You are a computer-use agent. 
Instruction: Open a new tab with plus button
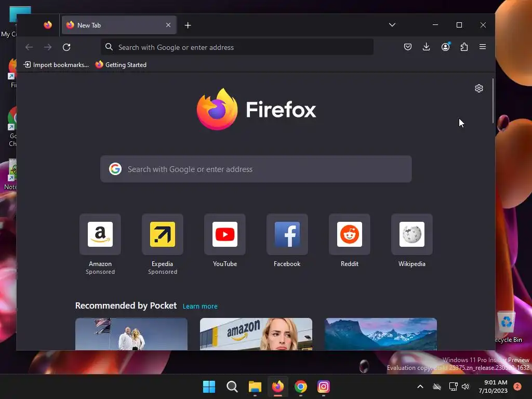point(188,25)
